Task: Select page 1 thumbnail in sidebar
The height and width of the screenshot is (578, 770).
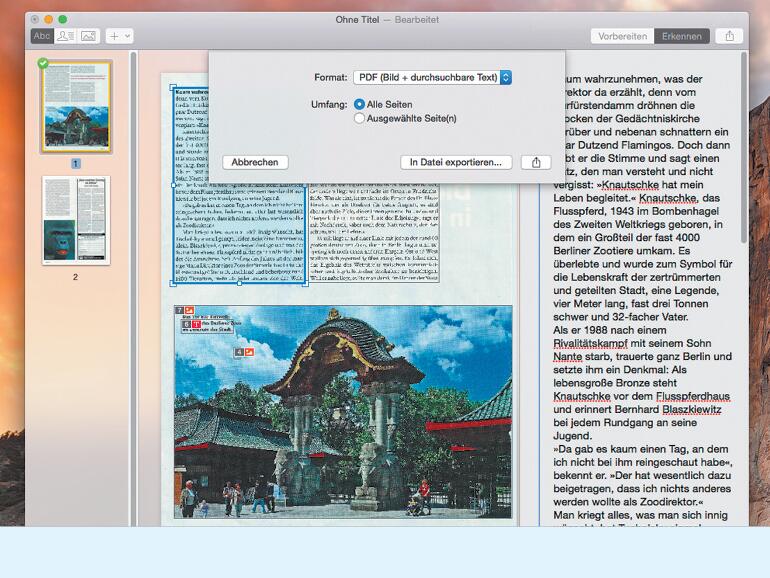Action: 75,106
